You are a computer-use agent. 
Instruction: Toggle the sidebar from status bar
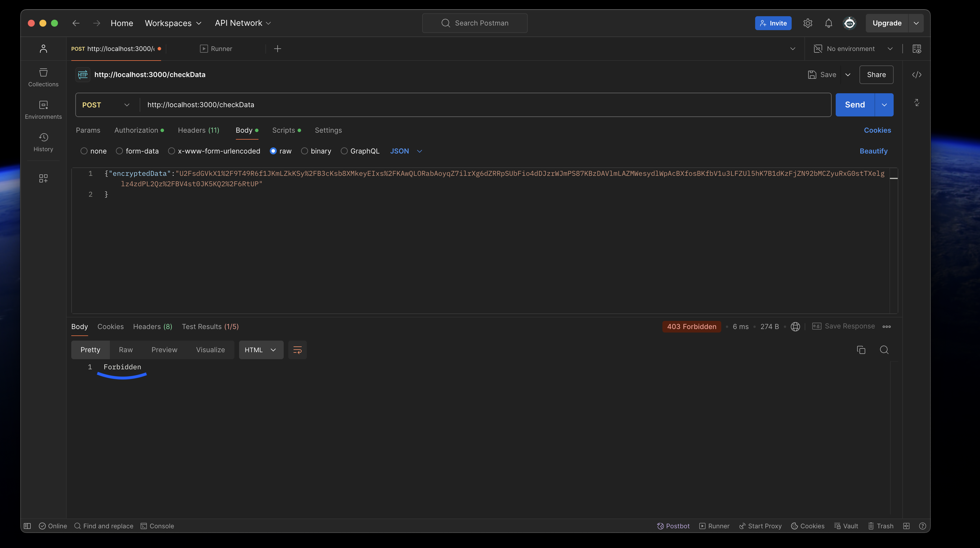28,526
